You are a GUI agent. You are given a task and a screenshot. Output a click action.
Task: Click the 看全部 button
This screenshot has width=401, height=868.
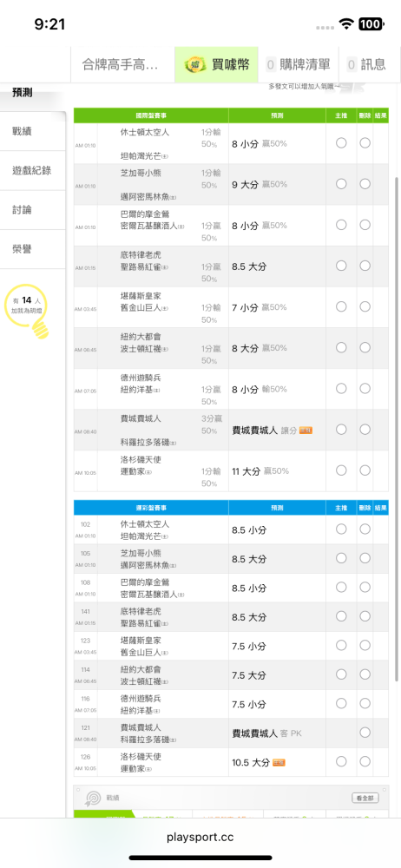pos(365,799)
